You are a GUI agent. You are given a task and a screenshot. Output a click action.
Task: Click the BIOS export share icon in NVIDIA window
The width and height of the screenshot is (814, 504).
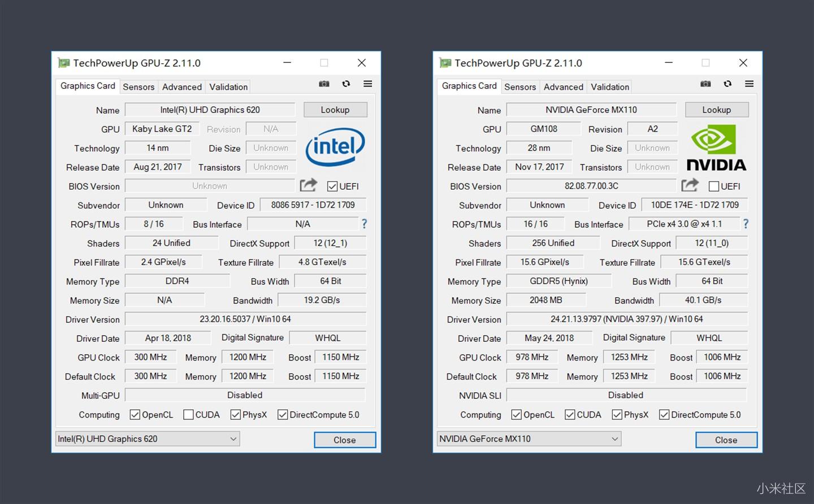[690, 185]
